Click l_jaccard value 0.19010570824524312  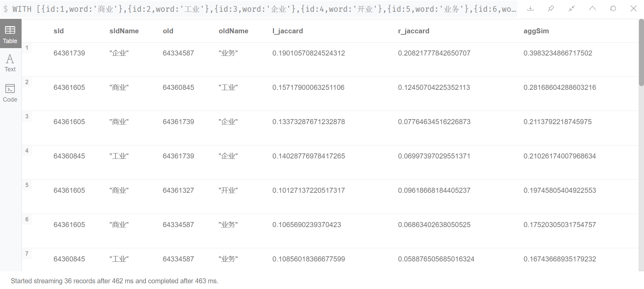point(309,53)
